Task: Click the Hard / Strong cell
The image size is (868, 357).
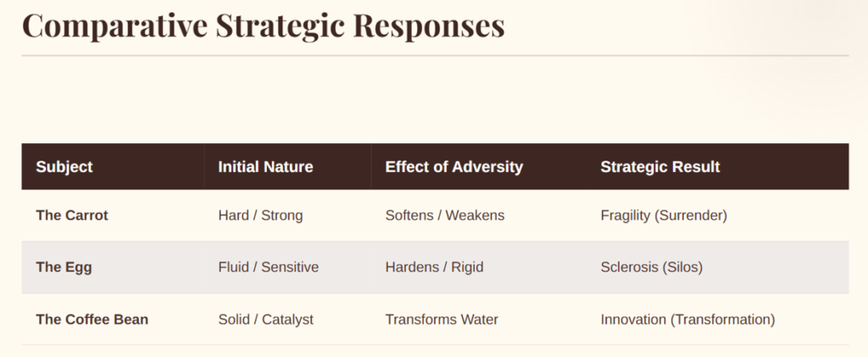Action: coord(260,215)
